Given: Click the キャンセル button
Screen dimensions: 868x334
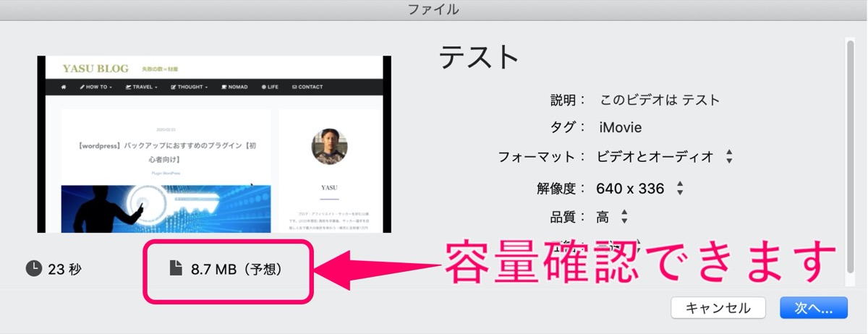Looking at the screenshot, I should 718,307.
